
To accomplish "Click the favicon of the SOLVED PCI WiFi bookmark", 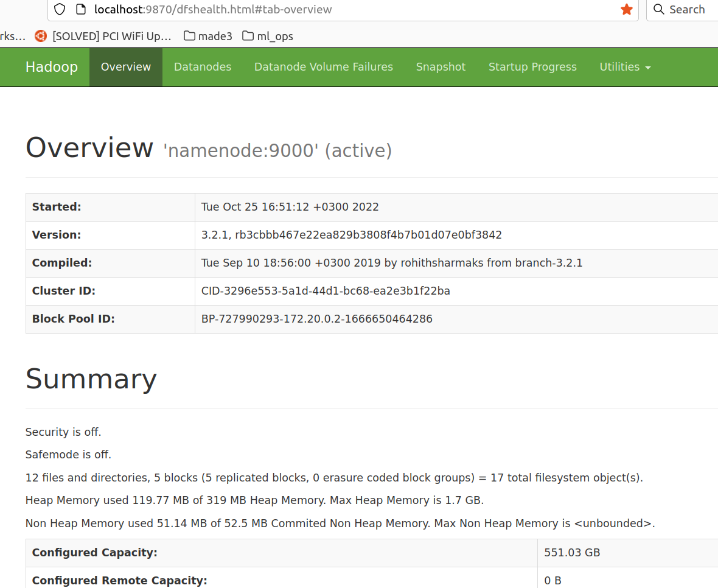I will [40, 36].
